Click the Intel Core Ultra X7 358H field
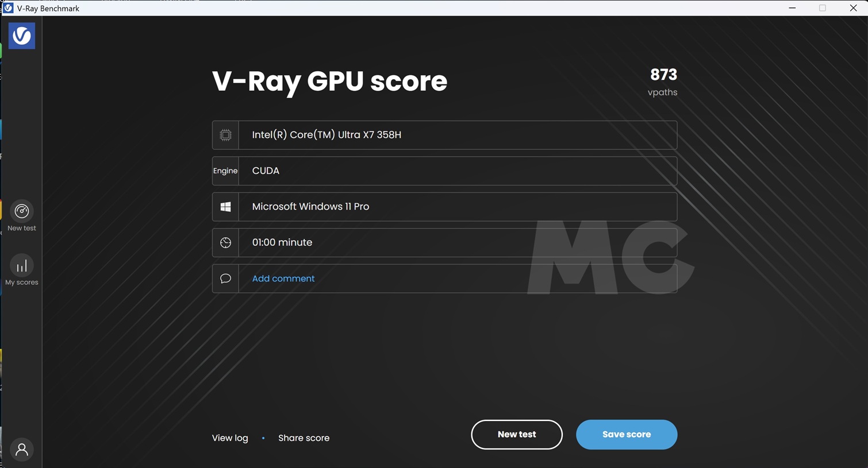The height and width of the screenshot is (468, 868). pyautogui.click(x=457, y=135)
